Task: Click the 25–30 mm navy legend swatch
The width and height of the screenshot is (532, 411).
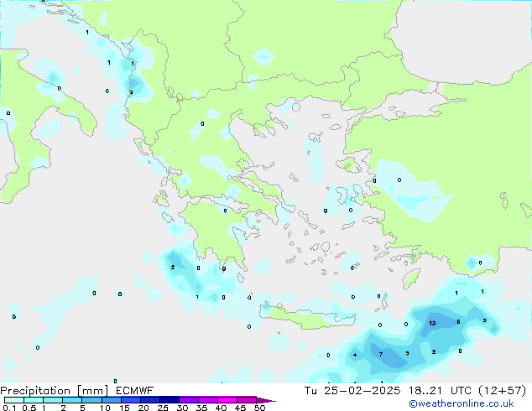Action: coord(170,400)
